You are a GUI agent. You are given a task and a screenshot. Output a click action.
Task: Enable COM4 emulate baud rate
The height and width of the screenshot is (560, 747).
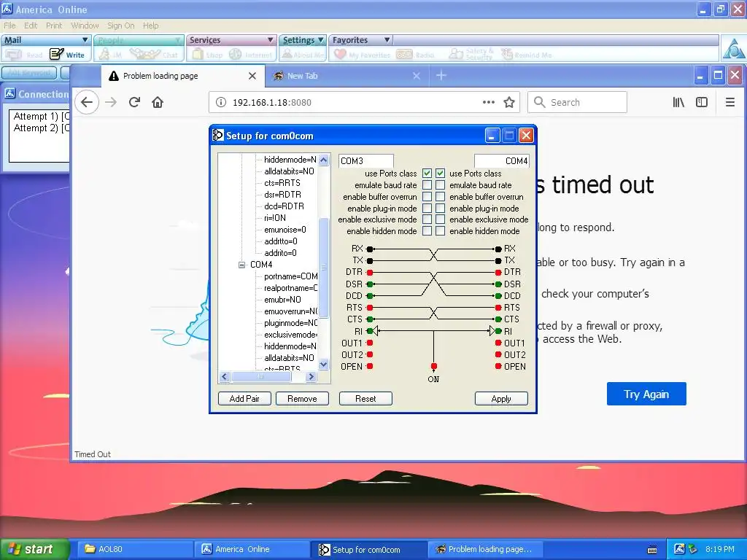coord(440,184)
